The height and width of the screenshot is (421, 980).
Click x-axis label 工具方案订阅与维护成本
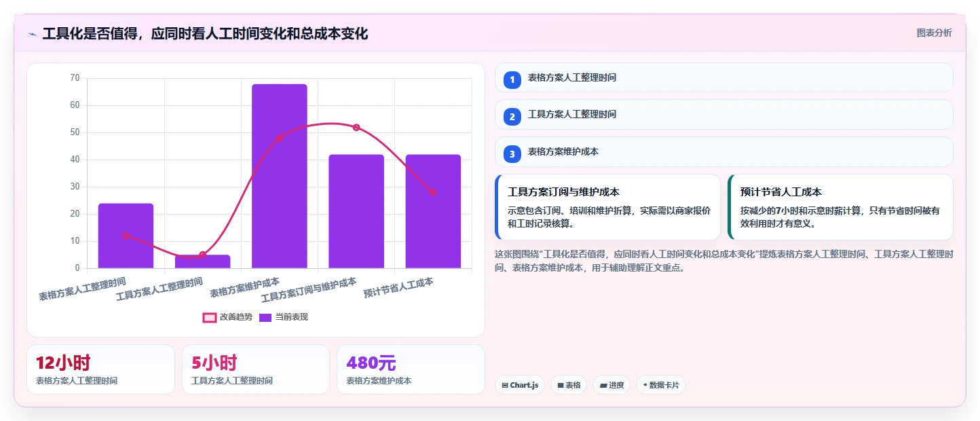[x=309, y=290]
